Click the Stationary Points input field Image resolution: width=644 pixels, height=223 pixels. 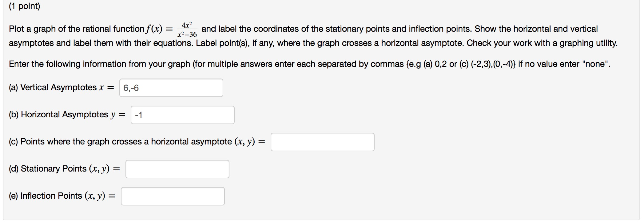177,169
